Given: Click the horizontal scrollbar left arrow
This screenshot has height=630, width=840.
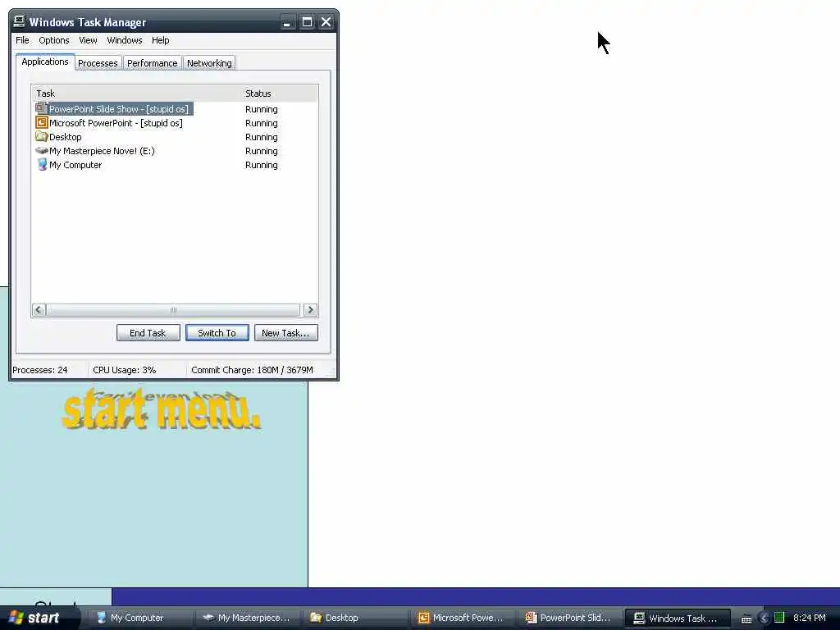Looking at the screenshot, I should 39,309.
